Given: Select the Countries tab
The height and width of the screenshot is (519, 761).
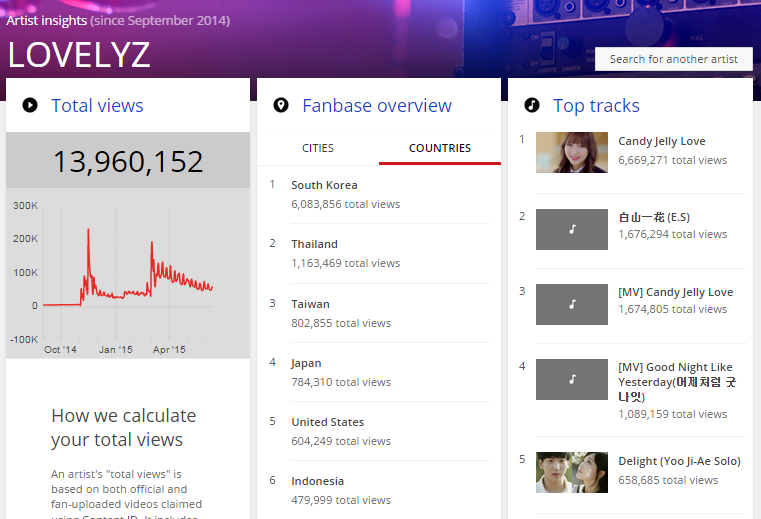Looking at the screenshot, I should click(440, 148).
